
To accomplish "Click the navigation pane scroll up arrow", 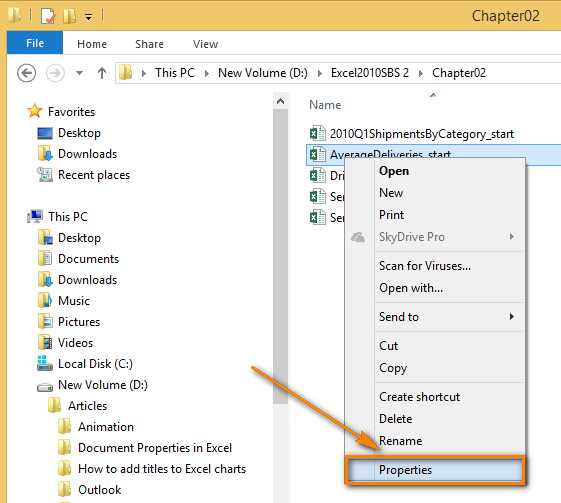I will tap(280, 101).
